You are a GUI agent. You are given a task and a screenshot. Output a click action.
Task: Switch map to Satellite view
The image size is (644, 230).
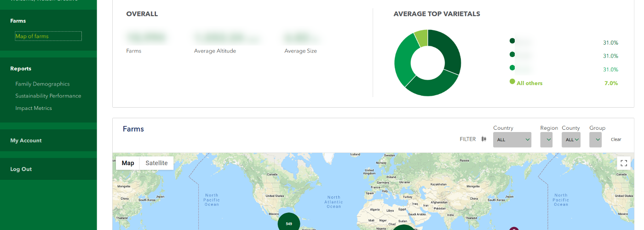pyautogui.click(x=156, y=163)
